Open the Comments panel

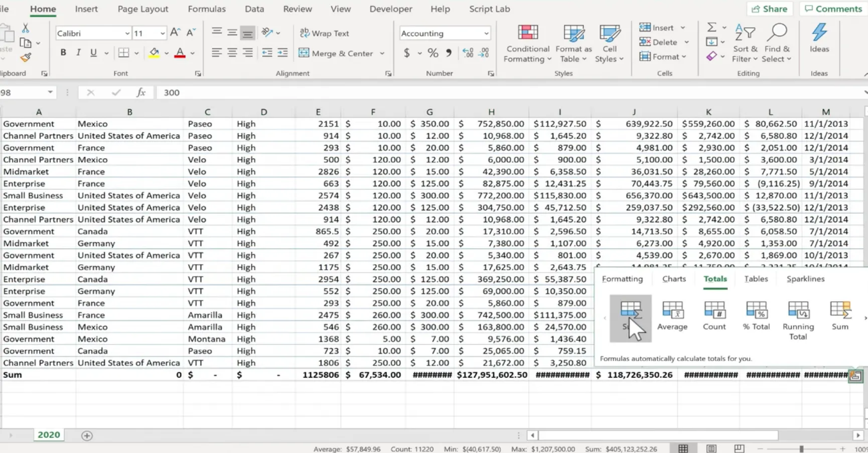(833, 9)
